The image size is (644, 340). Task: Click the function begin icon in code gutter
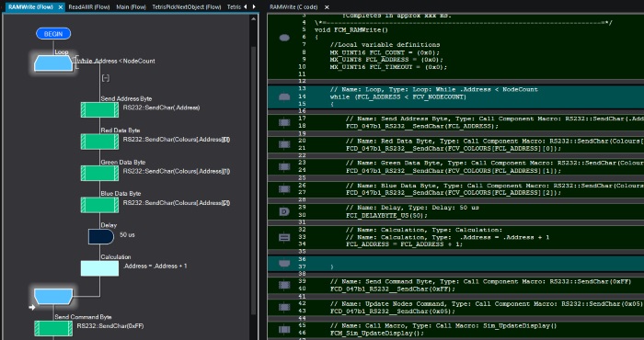(x=284, y=38)
